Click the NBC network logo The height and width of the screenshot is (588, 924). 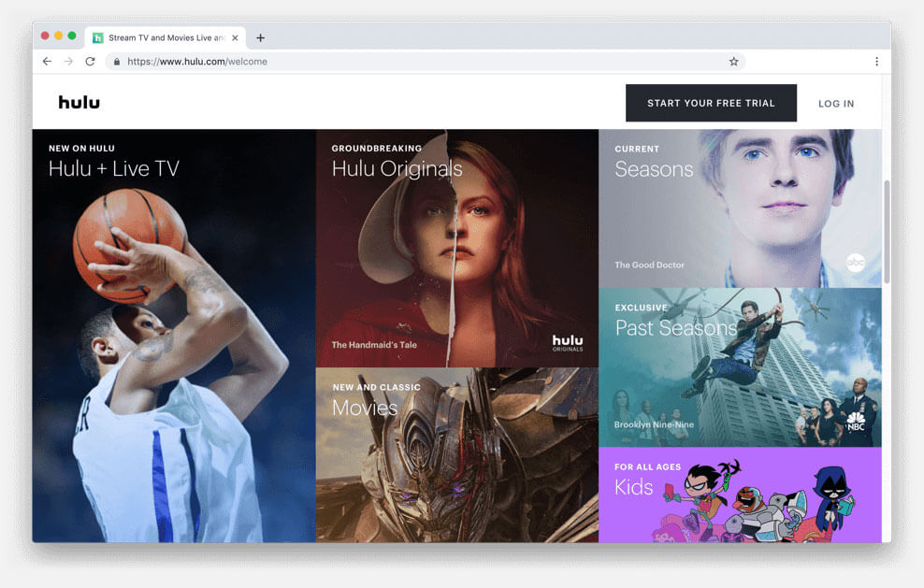tap(855, 422)
